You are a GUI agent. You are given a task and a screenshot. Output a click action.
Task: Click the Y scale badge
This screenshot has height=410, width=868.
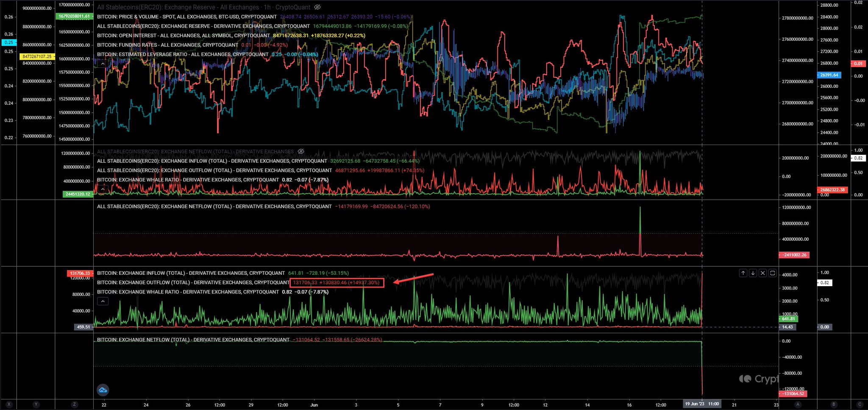36,404
